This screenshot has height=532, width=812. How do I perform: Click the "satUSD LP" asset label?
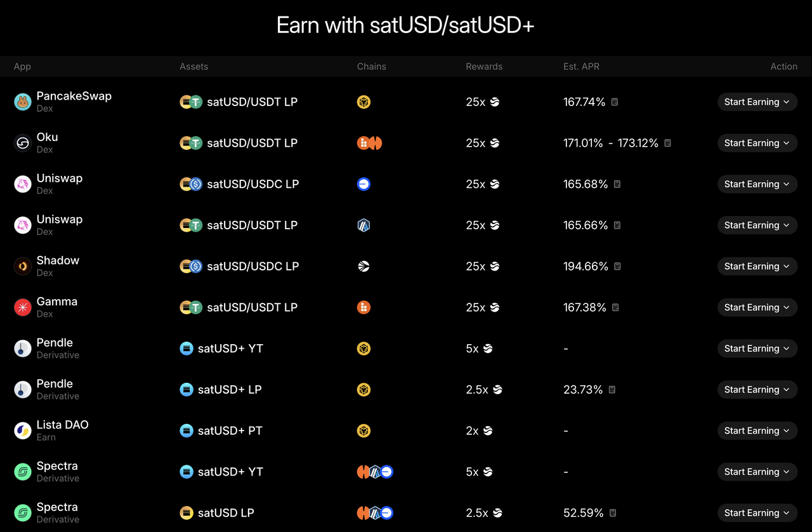point(226,513)
